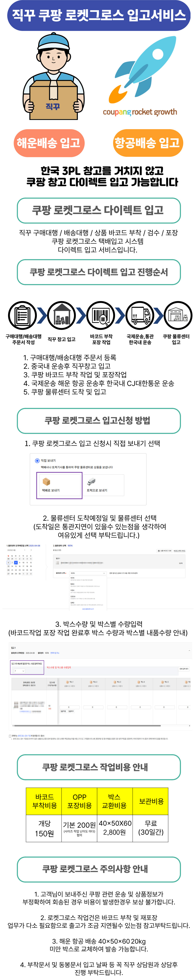Select the 항공배송 입고 pill

point(147,143)
